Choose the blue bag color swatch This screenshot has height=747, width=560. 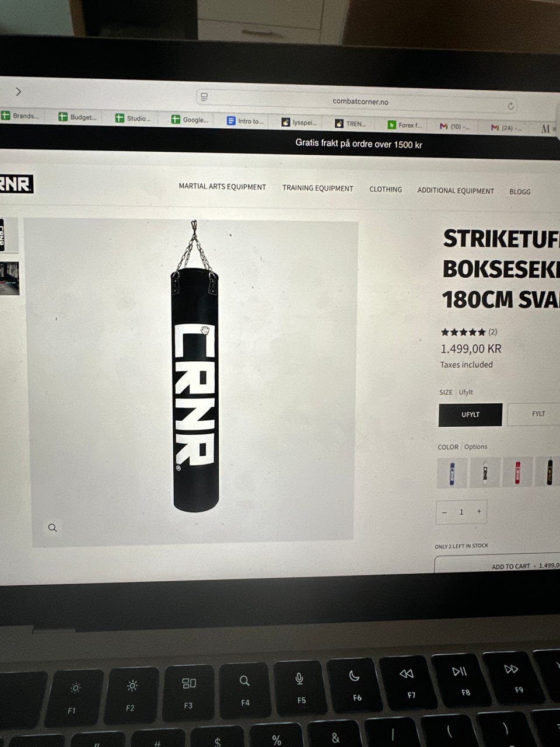(x=452, y=473)
